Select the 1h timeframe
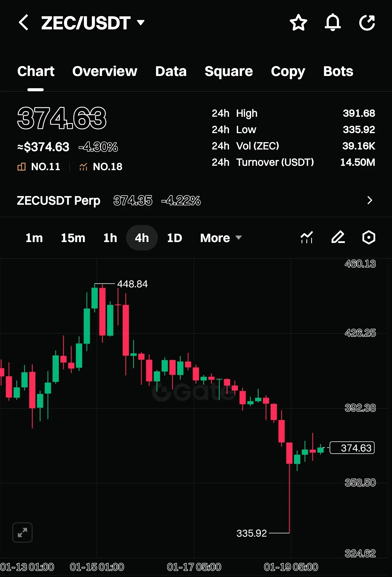The image size is (392, 577). click(110, 238)
